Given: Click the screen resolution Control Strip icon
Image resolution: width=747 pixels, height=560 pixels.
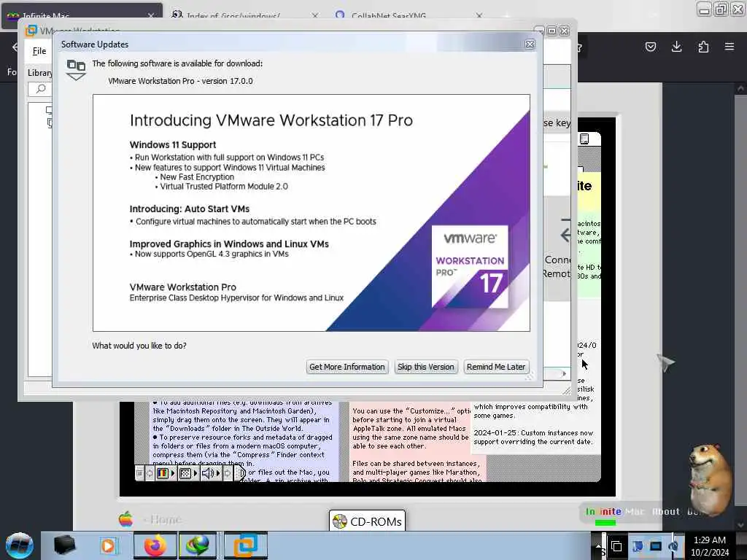Looking at the screenshot, I should (x=185, y=473).
